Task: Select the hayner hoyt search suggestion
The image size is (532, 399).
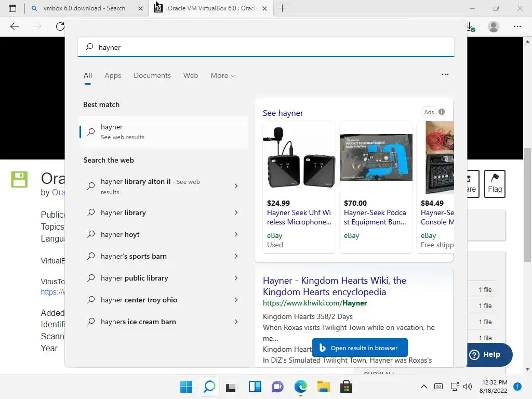Action: click(120, 234)
